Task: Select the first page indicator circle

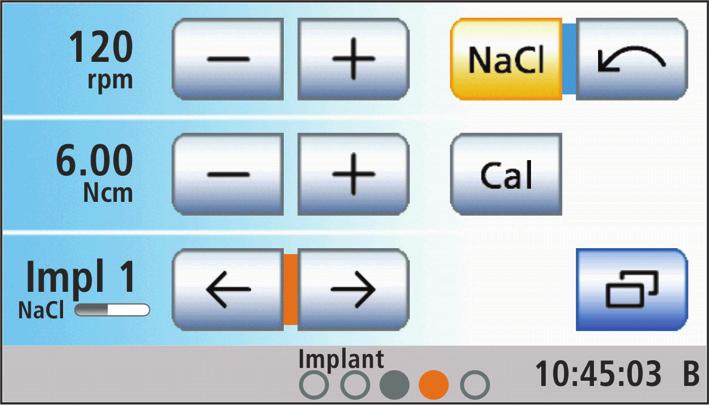Action: click(314, 385)
